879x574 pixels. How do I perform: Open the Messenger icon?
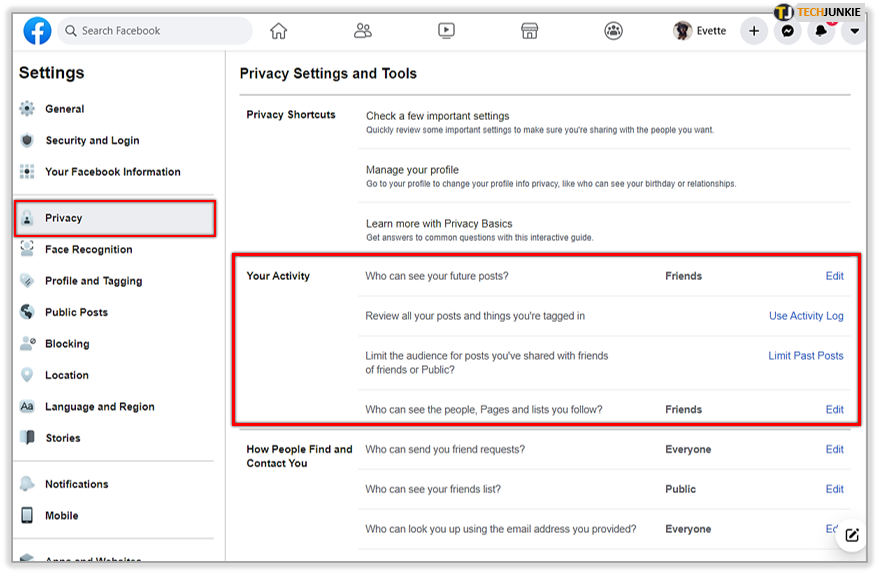[x=788, y=31]
